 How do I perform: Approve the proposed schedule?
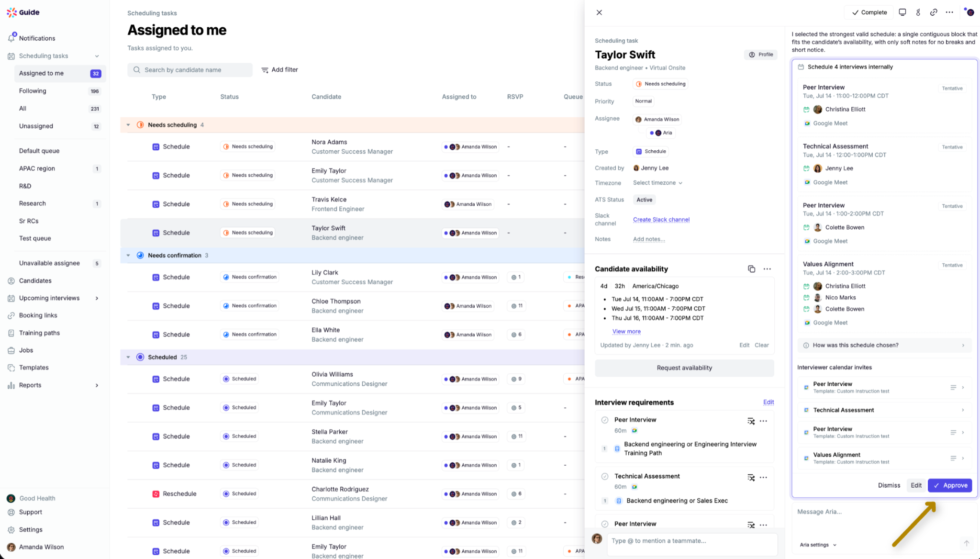point(950,485)
